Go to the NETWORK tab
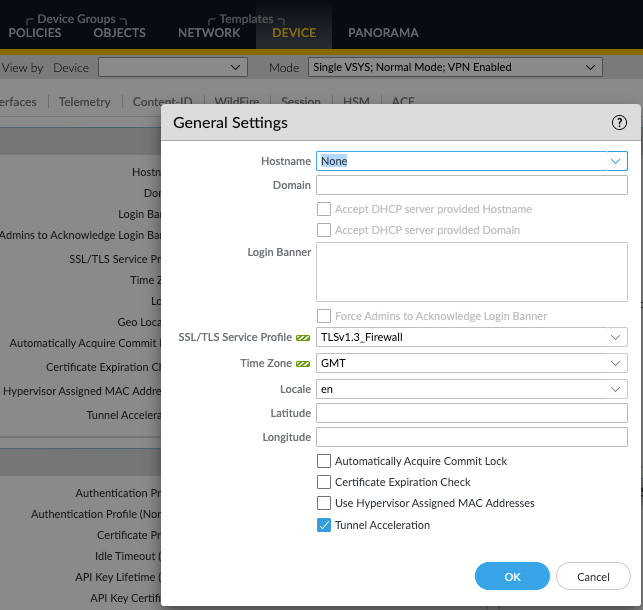This screenshot has width=643, height=610. tap(209, 33)
